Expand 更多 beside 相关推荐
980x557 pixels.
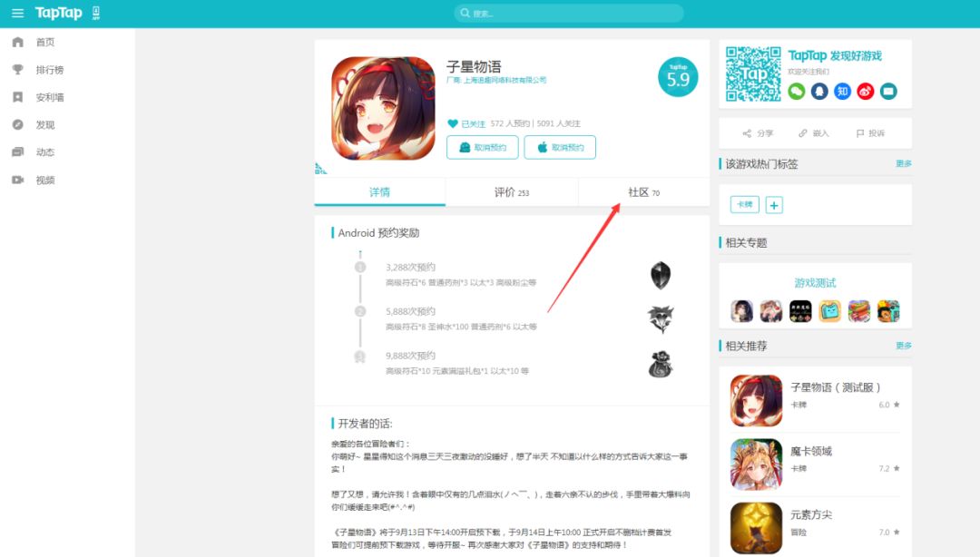coord(904,346)
